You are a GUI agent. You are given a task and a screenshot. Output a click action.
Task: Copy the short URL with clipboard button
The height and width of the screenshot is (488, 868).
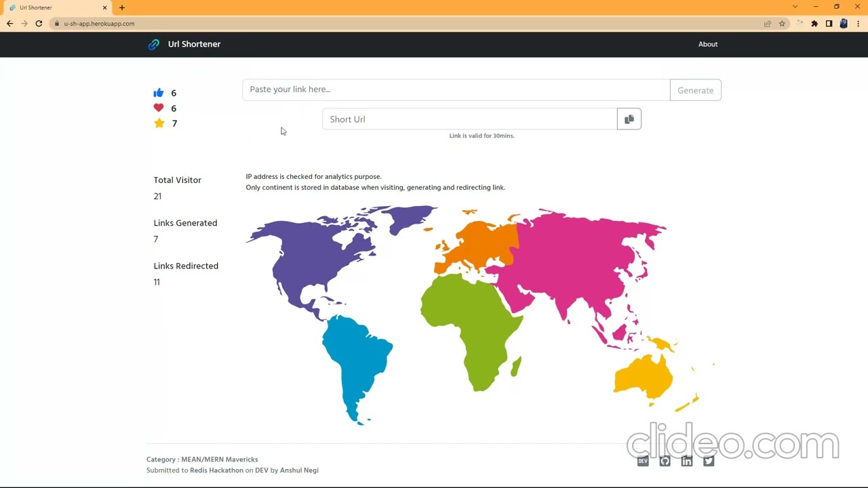(x=629, y=119)
